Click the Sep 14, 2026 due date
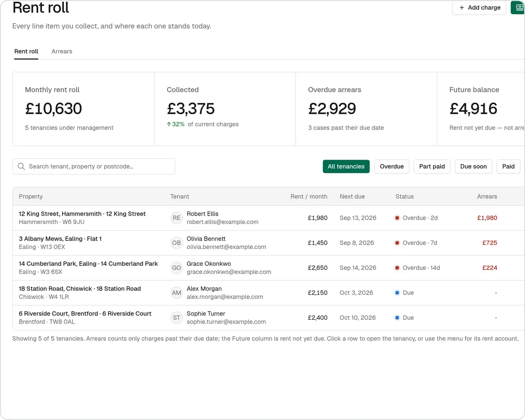 (x=358, y=268)
